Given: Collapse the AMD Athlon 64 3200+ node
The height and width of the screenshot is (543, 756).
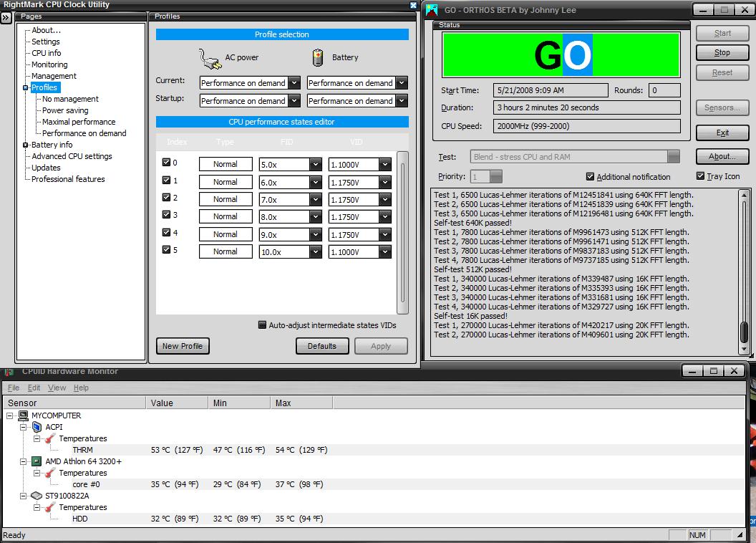Looking at the screenshot, I should pos(23,461).
